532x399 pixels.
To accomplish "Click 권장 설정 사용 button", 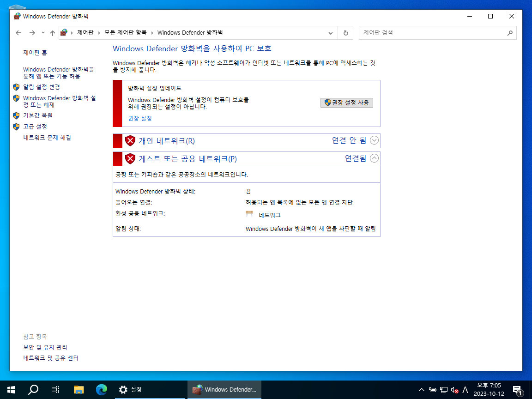I will click(x=346, y=103).
